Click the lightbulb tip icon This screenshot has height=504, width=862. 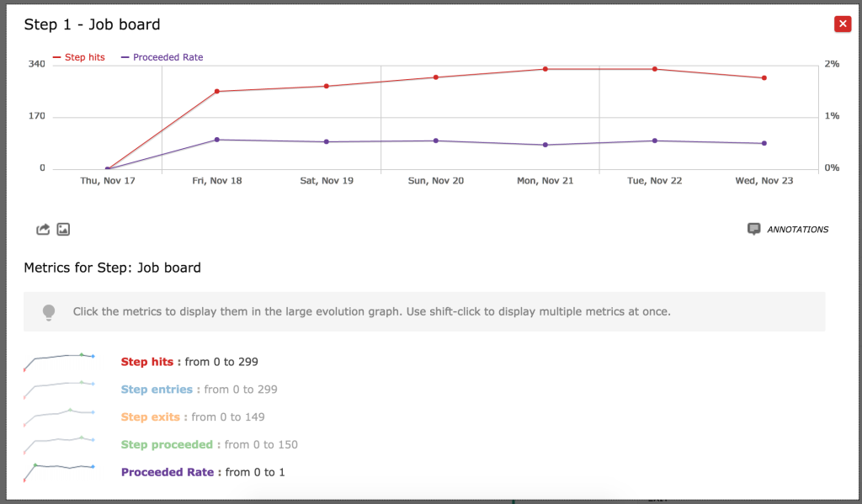[49, 311]
